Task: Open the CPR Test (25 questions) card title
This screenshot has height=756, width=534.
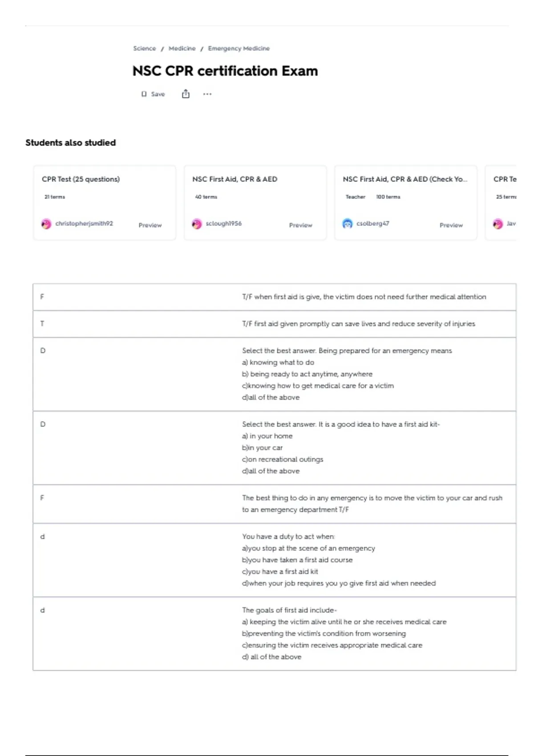Action: point(81,179)
